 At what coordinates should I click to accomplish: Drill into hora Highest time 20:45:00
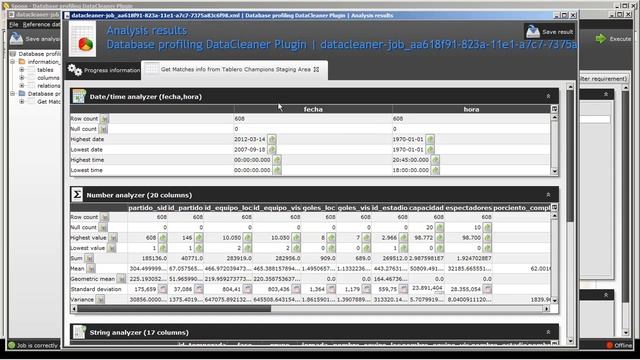pyautogui.click(x=435, y=160)
